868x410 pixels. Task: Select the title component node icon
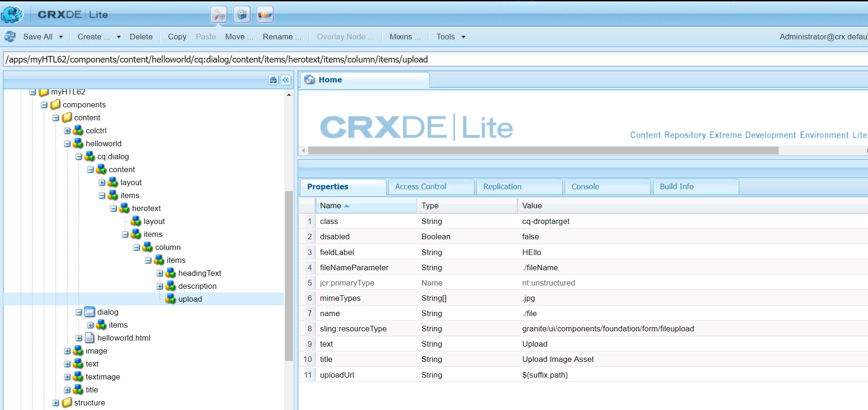pyautogui.click(x=79, y=390)
